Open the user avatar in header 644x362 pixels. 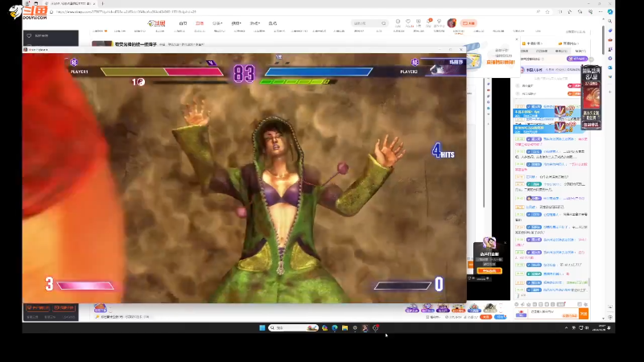(452, 23)
